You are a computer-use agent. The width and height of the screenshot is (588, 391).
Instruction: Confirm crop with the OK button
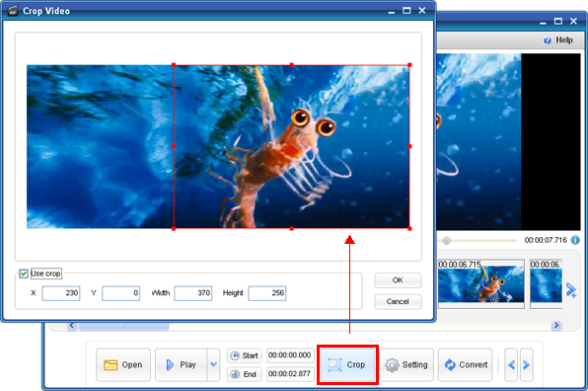(x=398, y=280)
